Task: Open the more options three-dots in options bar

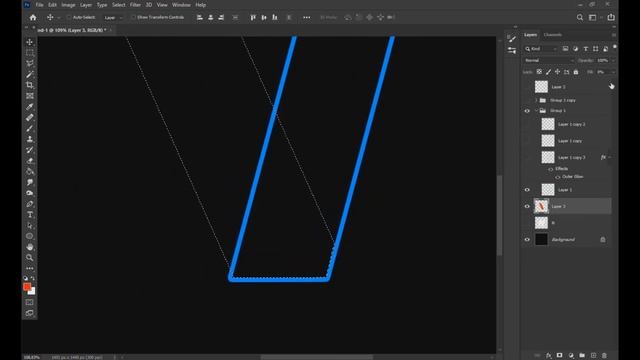Action: coord(307,17)
